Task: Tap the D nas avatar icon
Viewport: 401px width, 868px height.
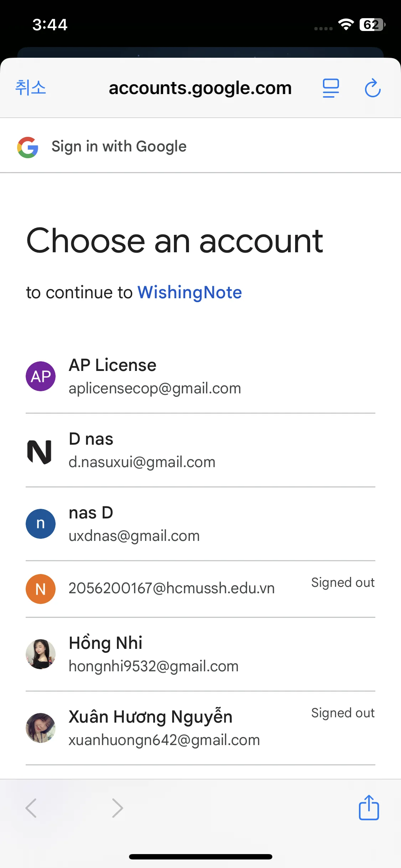Action: tap(40, 451)
